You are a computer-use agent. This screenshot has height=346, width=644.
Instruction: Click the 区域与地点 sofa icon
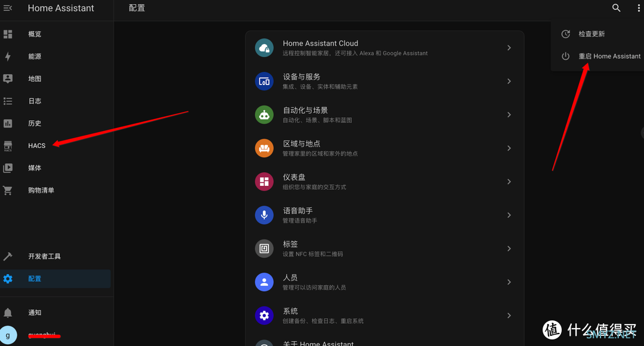pyautogui.click(x=264, y=148)
